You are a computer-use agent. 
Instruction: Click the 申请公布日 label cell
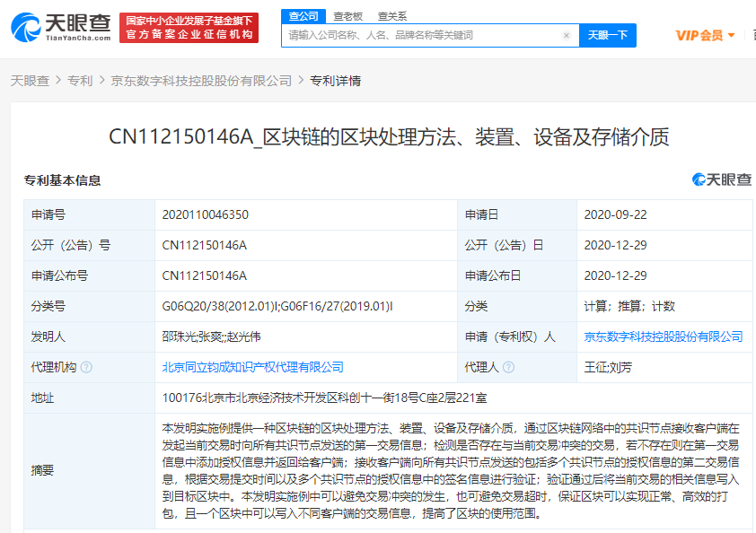(x=517, y=275)
